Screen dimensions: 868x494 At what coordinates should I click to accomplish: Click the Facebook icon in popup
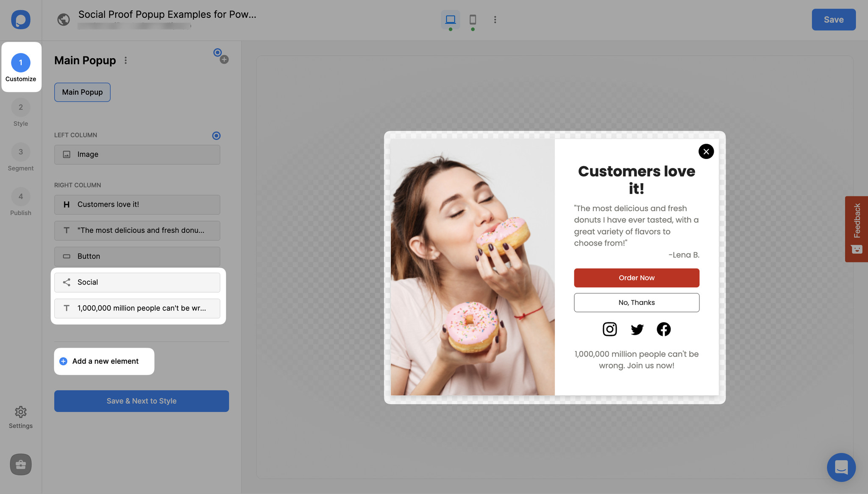click(664, 329)
